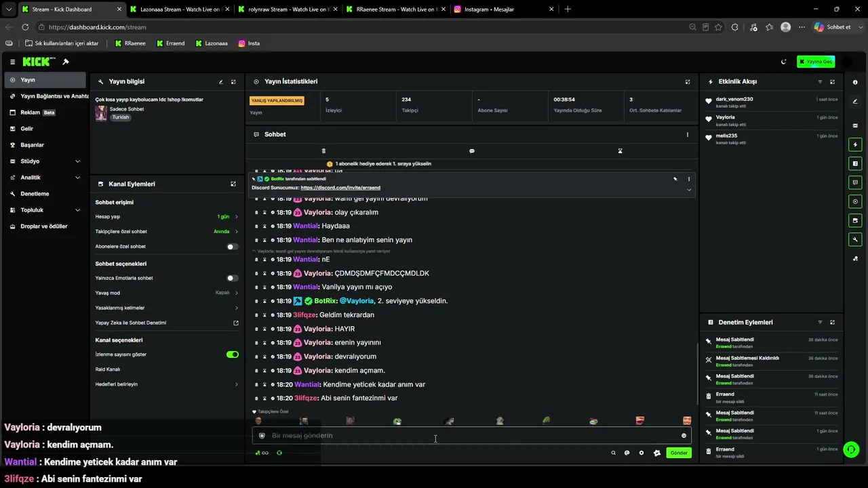Click the hourglass icon in chat toolbar
This screenshot has width=868, height=488.
(x=620, y=151)
